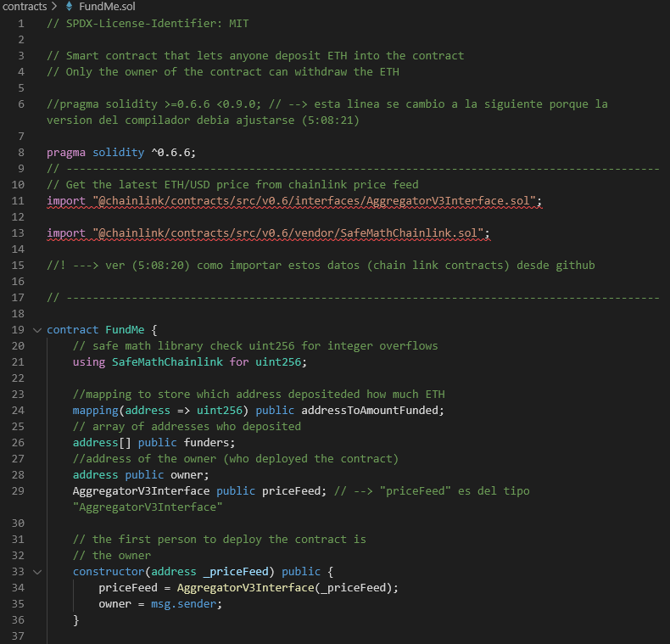The width and height of the screenshot is (670, 644).
Task: Click the SafeMathChainlink.sol import path
Action: pos(288,233)
